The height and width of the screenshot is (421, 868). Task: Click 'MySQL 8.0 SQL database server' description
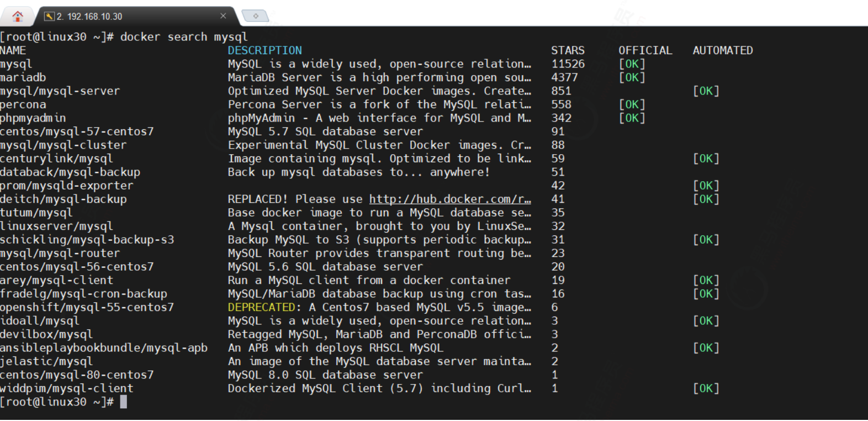coord(325,375)
